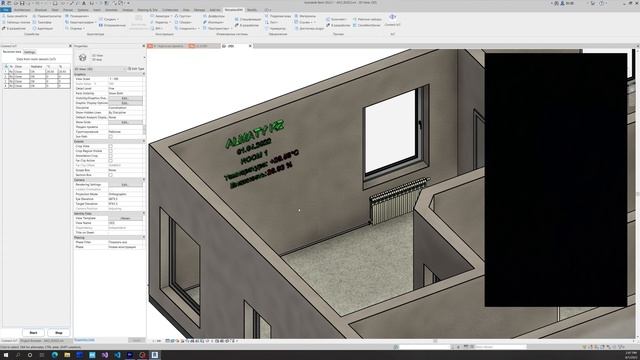The height and width of the screenshot is (360, 640).
Task: Click Edit for Visibility/Graphics Overrides
Action: [x=125, y=98]
